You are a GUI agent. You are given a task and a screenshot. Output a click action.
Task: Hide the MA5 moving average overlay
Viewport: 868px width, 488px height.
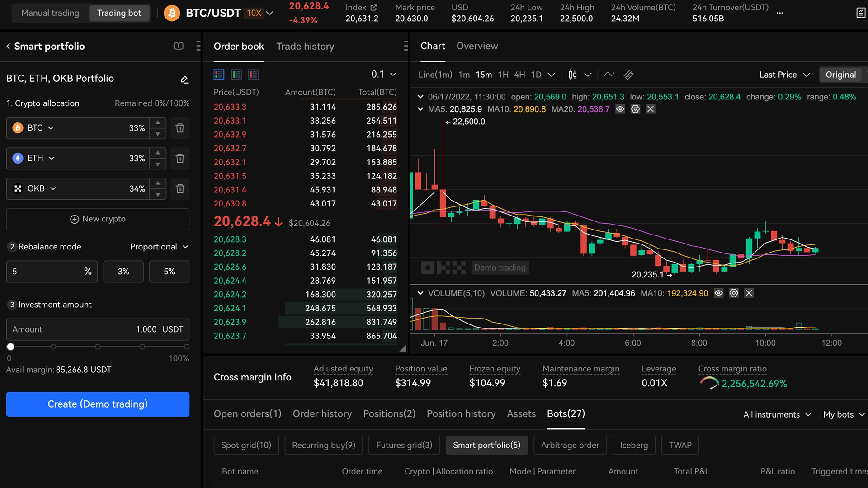pyautogui.click(x=620, y=109)
